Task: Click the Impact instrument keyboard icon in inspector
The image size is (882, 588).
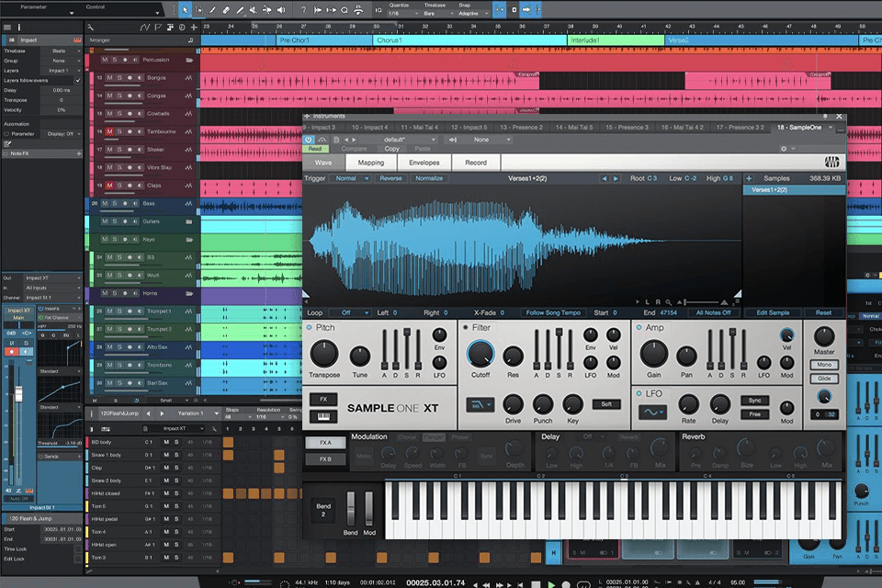Action: pyautogui.click(x=77, y=40)
